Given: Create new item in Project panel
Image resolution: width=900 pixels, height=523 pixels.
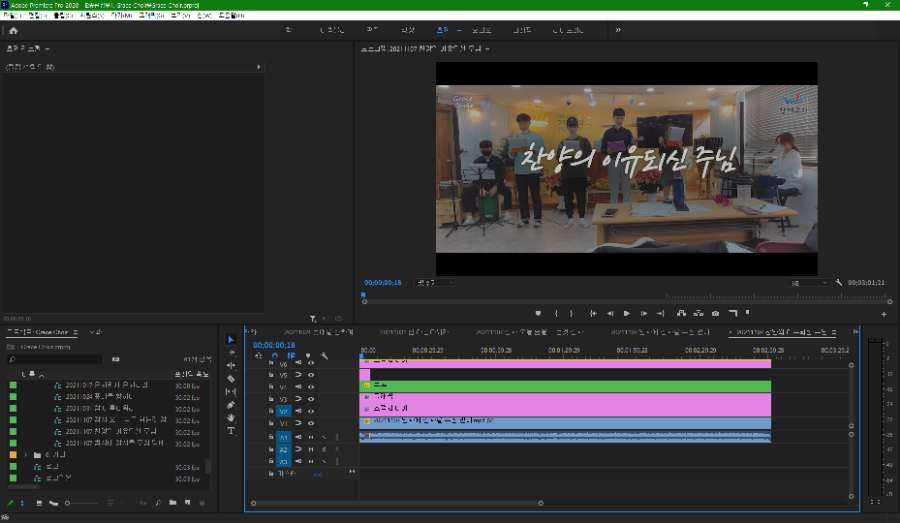Looking at the screenshot, I should pos(187,503).
